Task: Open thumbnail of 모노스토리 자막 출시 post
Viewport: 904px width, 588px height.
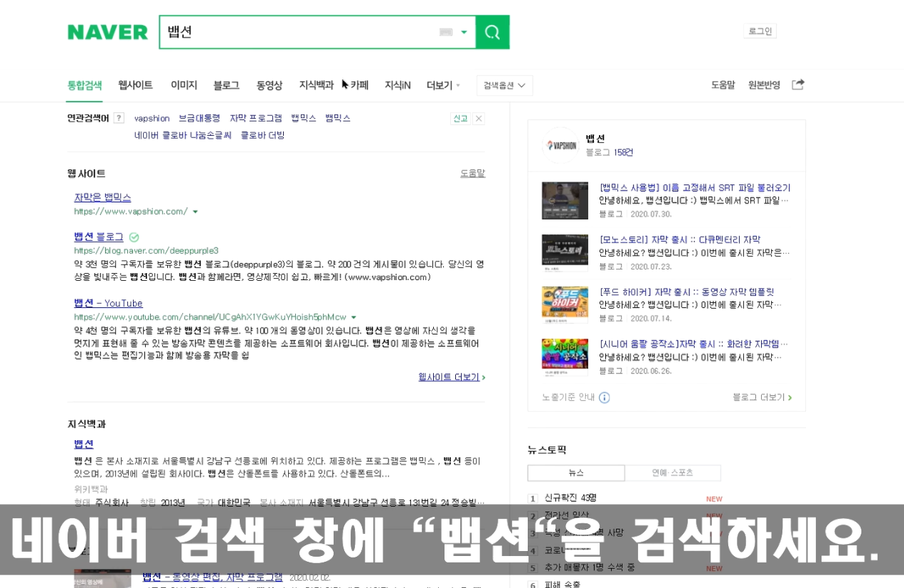Action: [565, 252]
